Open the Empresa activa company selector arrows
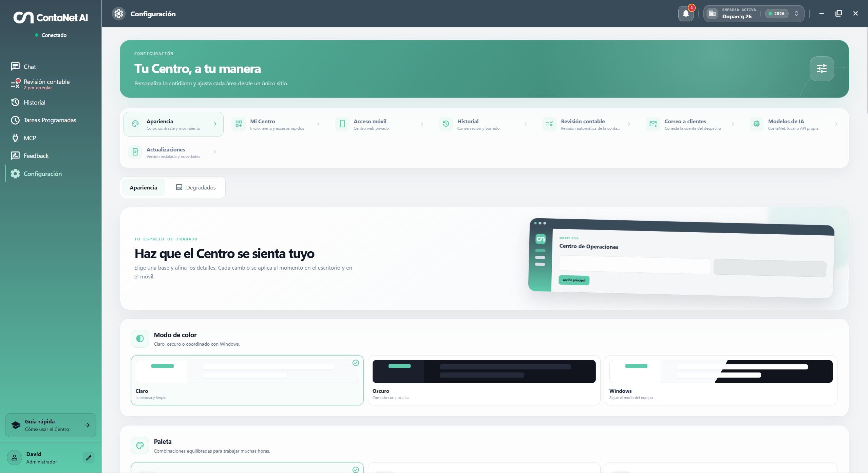Viewport: 868px width, 473px height. pyautogui.click(x=796, y=14)
